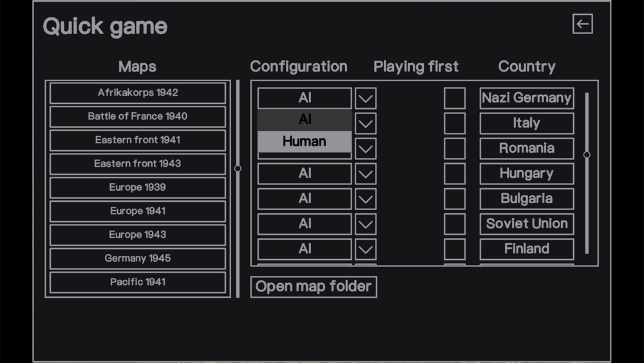
Task: Click the maps list scrollbar handle
Action: click(238, 168)
